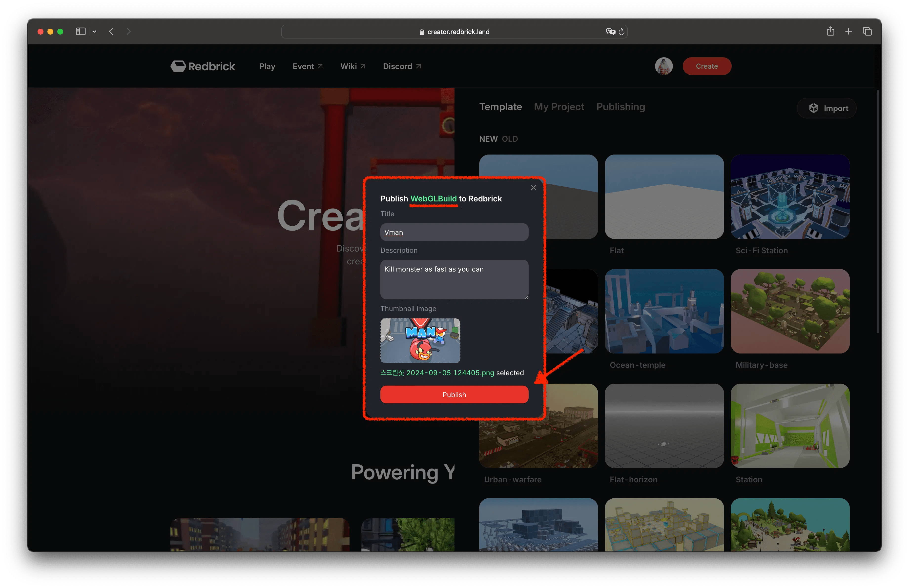The height and width of the screenshot is (588, 909).
Task: Select the Sci-Fi Station template thumbnail
Action: click(x=790, y=197)
